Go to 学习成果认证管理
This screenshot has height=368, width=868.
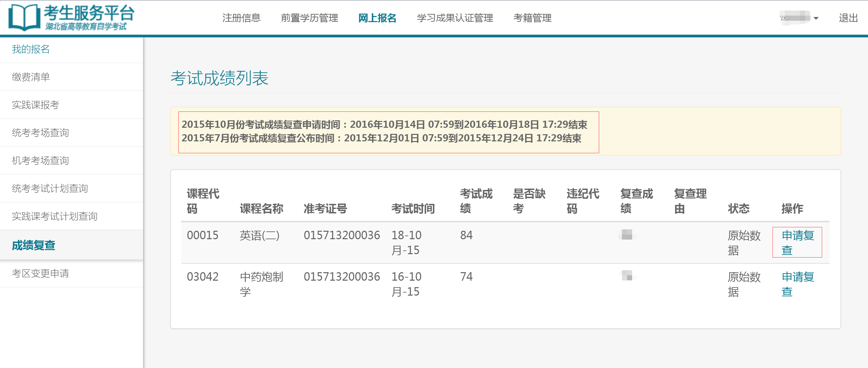(455, 18)
